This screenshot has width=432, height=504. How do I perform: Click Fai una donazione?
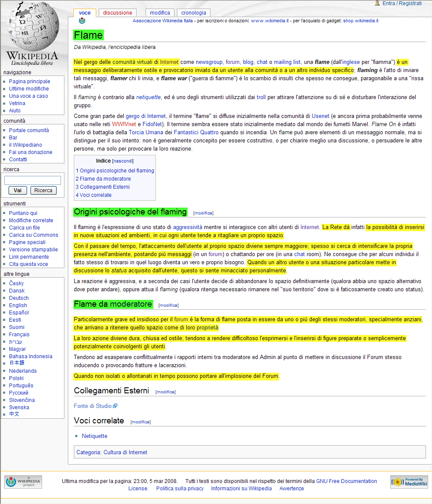pyautogui.click(x=30, y=152)
